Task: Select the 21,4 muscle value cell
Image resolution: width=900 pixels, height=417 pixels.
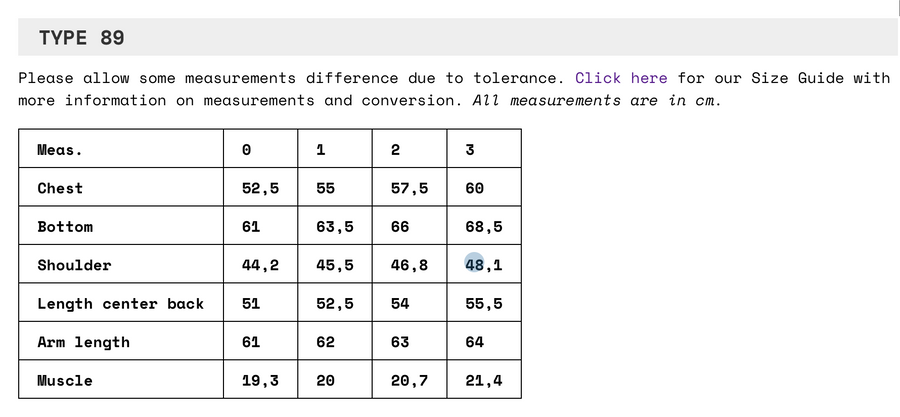Action: coord(484,379)
